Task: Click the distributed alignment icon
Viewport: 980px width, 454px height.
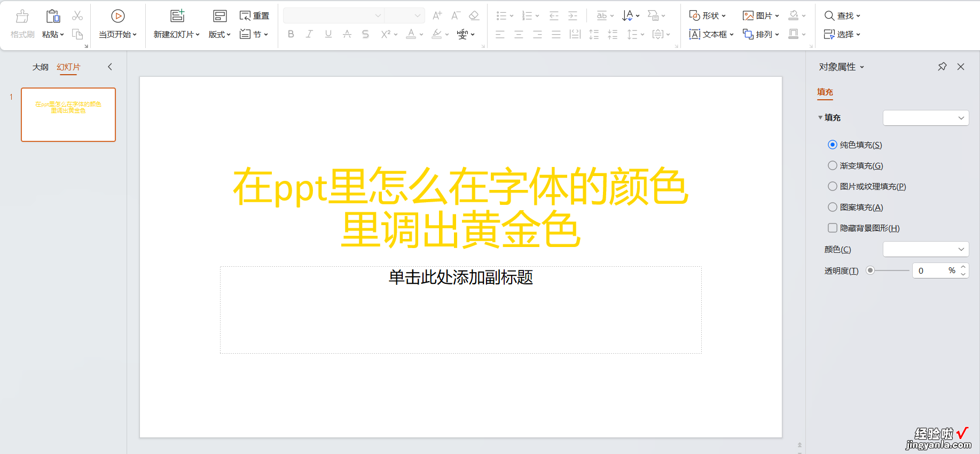Action: [575, 34]
